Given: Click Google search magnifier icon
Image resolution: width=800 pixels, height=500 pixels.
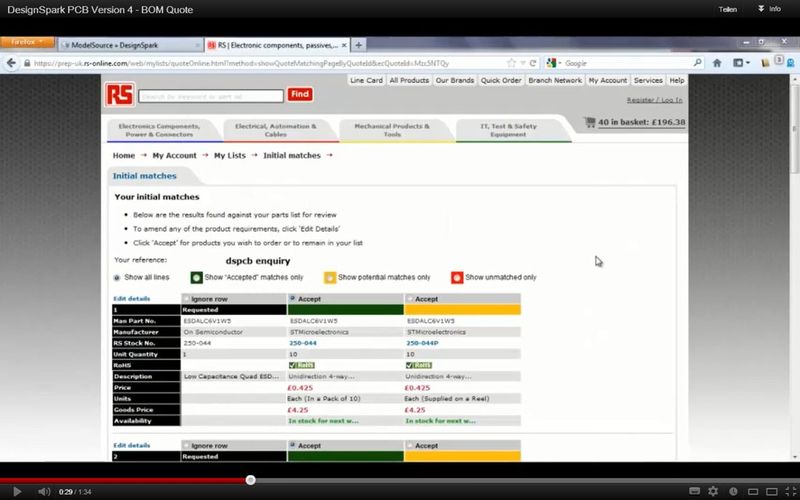Looking at the screenshot, I should [697, 63].
